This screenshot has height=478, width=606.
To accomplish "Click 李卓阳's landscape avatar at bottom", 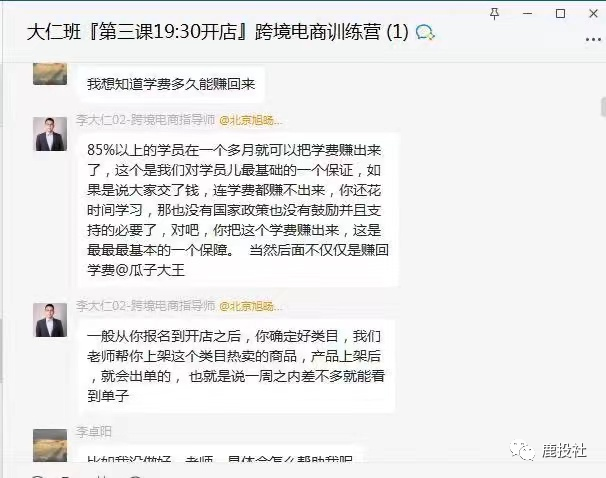I will pyautogui.click(x=50, y=445).
